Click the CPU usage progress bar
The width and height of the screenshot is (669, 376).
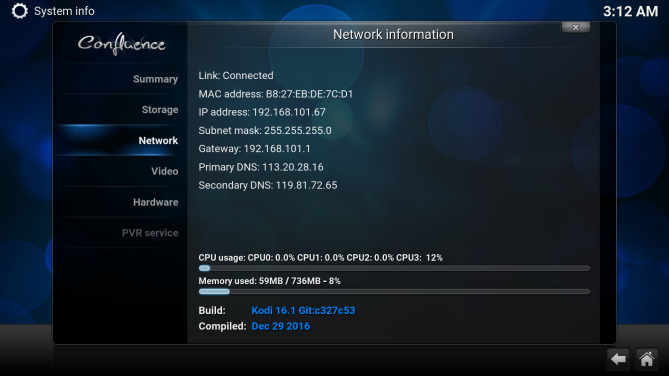[x=394, y=268]
